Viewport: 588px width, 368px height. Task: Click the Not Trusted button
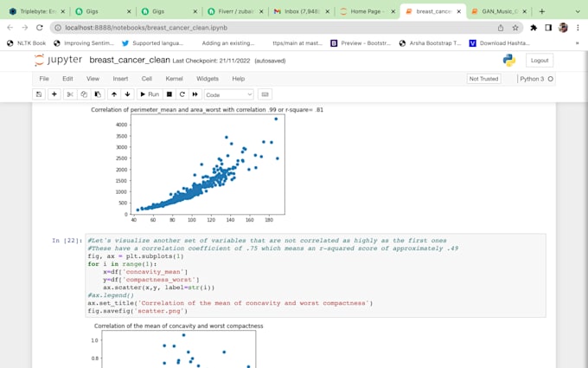pos(483,79)
